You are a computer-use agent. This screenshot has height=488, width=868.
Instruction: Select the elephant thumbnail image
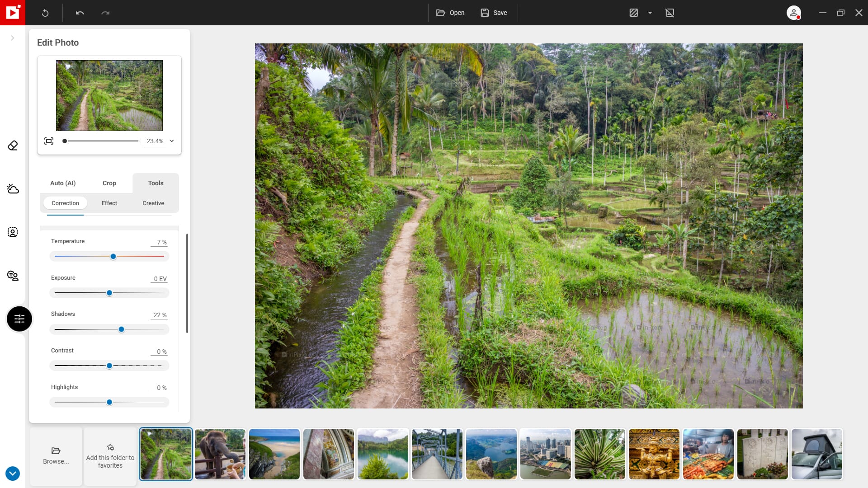(x=219, y=454)
